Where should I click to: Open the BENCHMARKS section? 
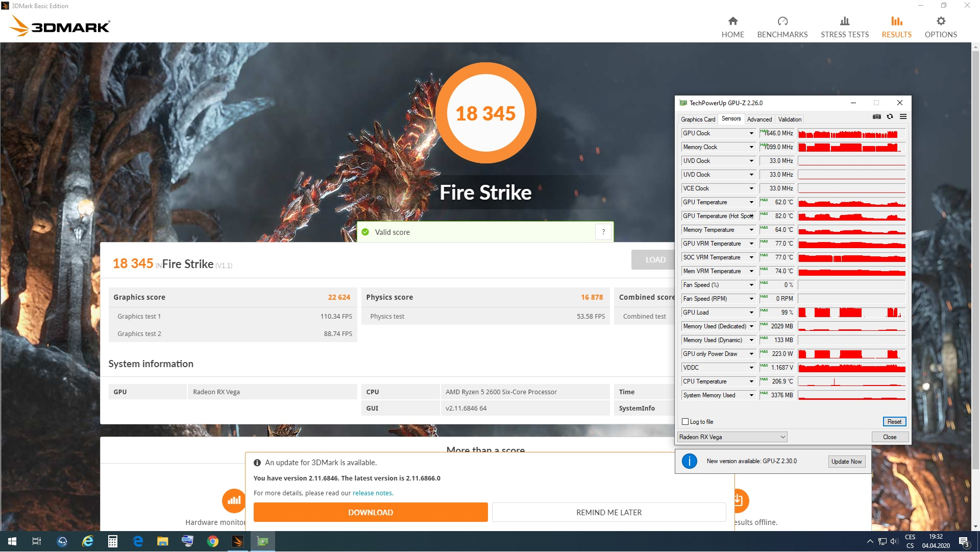(782, 27)
